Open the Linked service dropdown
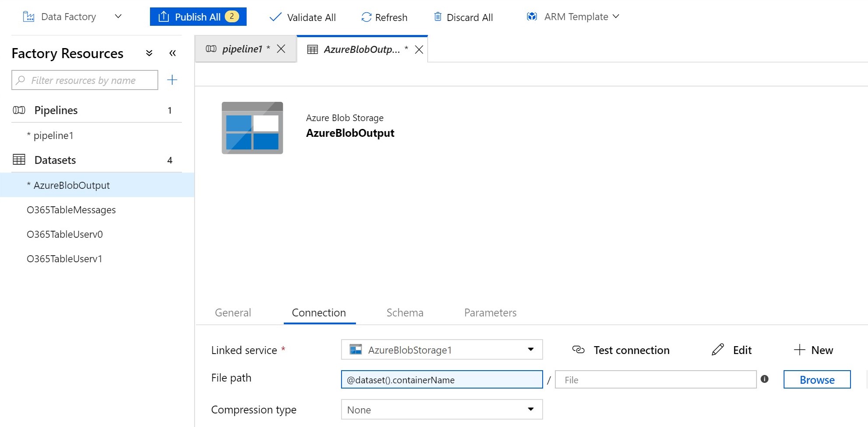This screenshot has width=868, height=427. pos(442,350)
